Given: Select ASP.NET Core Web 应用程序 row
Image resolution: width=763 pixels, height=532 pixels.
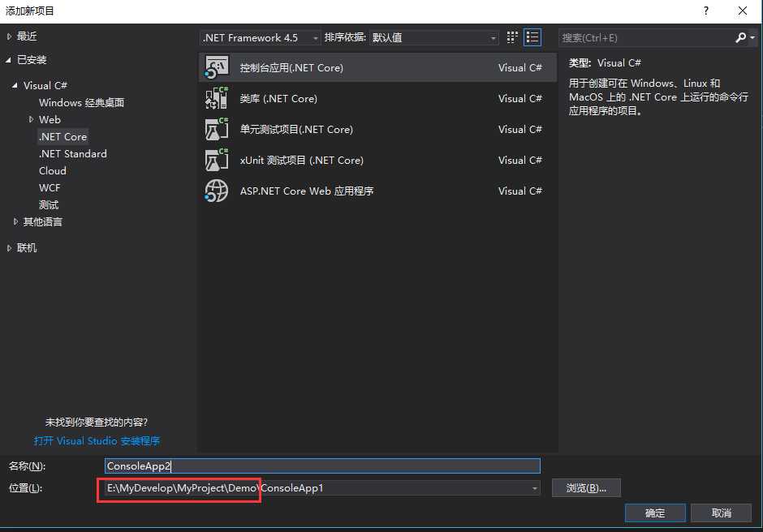Looking at the screenshot, I should (377, 191).
